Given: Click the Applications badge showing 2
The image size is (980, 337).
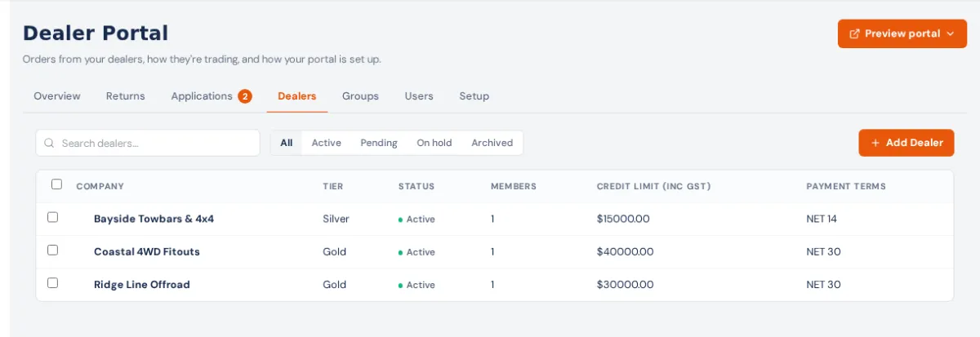Looking at the screenshot, I should pyautogui.click(x=245, y=96).
